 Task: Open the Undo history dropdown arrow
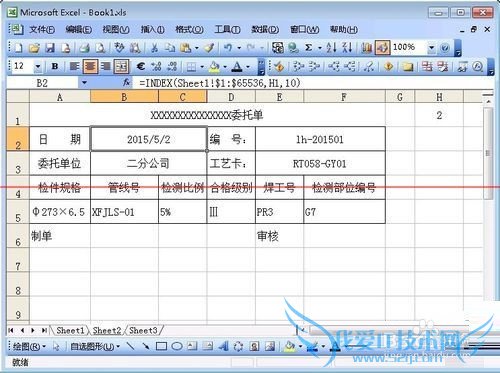tap(239, 48)
